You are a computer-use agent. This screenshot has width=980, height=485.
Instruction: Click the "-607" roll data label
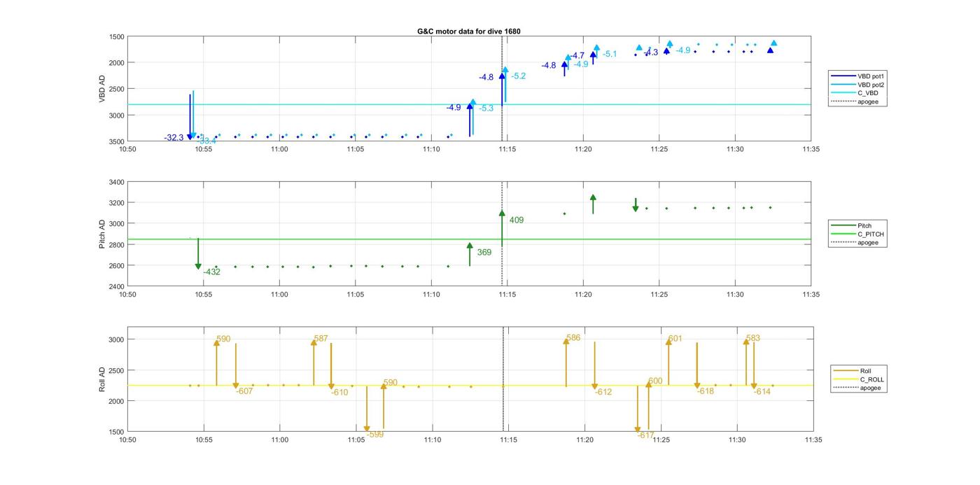coord(244,391)
